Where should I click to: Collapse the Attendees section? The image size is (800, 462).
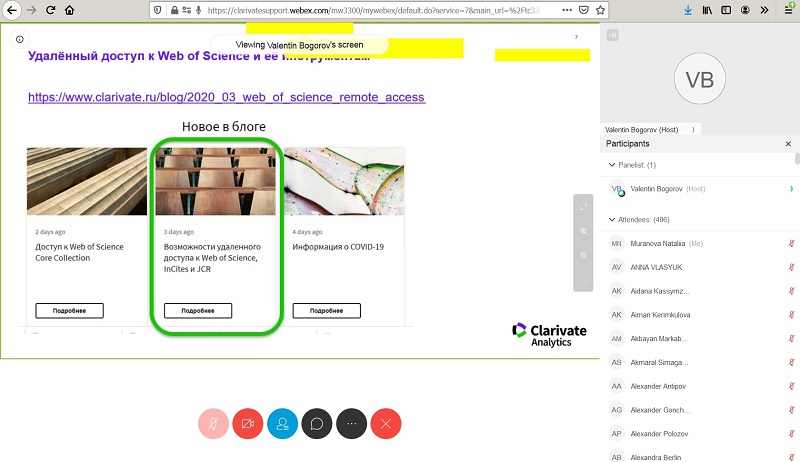[x=612, y=219]
